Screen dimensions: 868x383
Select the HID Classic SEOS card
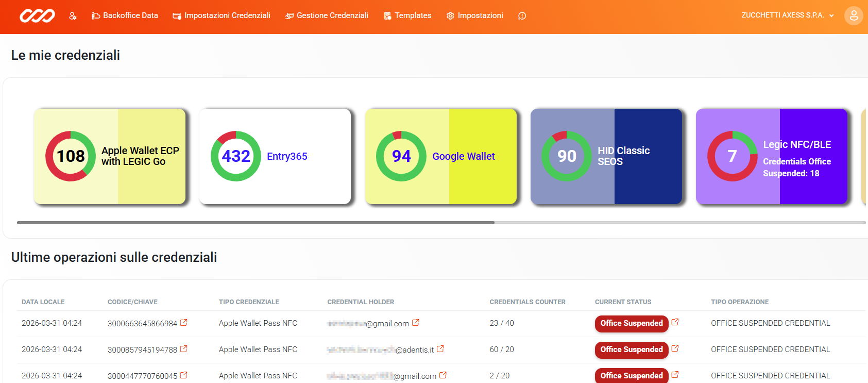tap(606, 156)
